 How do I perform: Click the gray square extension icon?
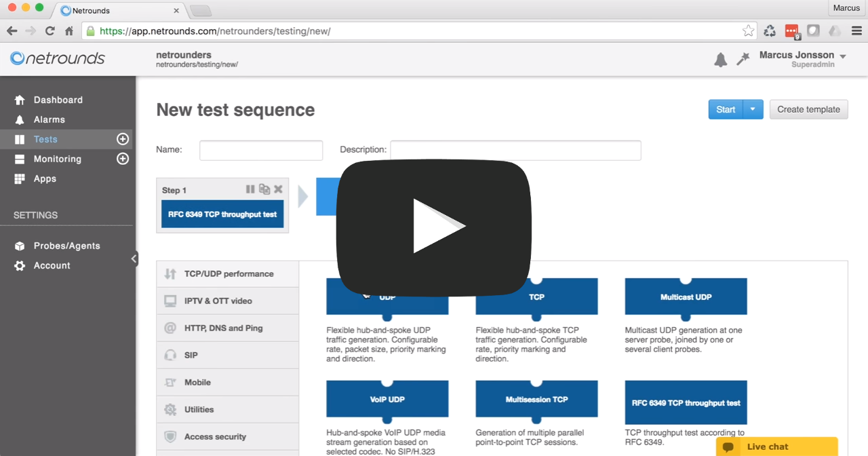pyautogui.click(x=813, y=31)
